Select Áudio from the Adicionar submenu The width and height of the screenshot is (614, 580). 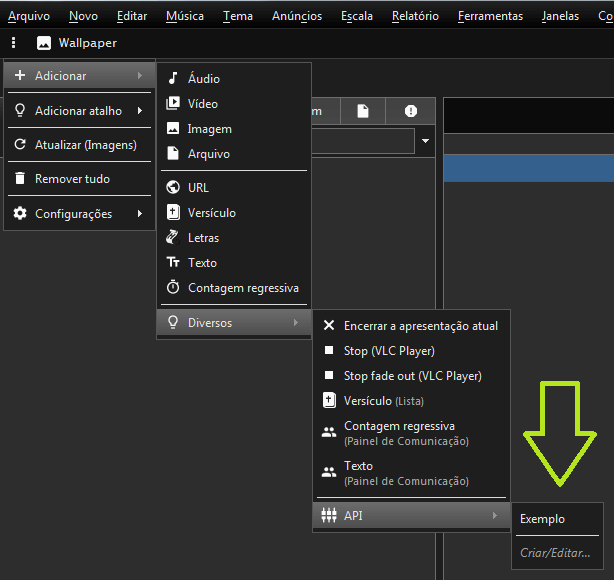point(203,79)
